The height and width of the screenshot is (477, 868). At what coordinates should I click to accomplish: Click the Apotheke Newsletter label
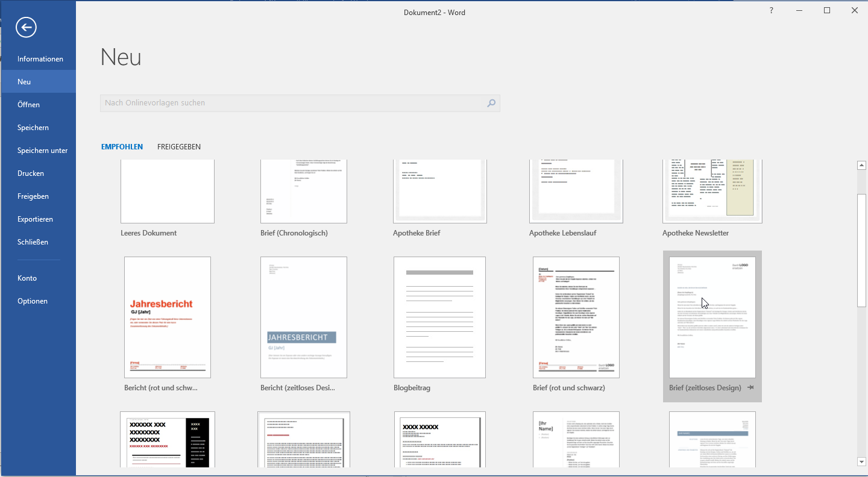(696, 233)
